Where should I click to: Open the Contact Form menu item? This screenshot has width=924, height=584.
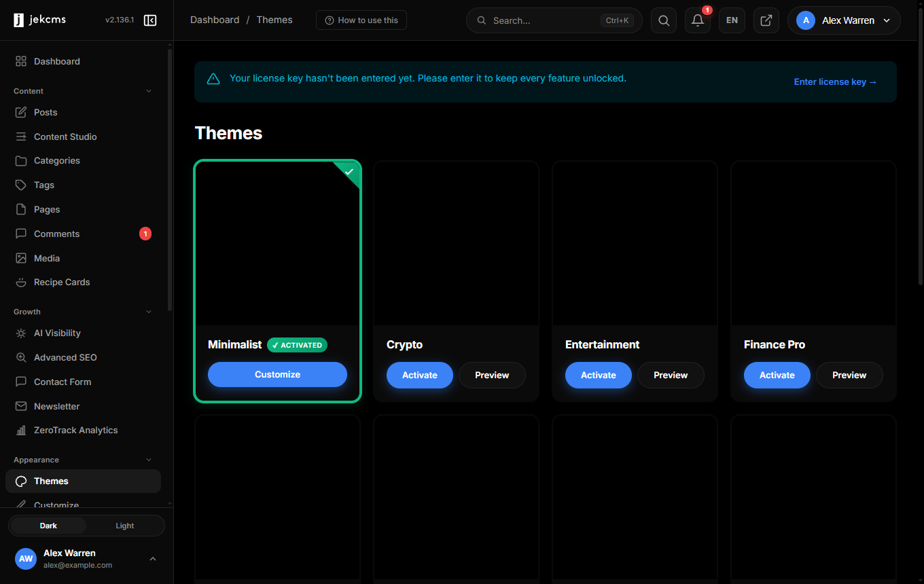[83, 382]
